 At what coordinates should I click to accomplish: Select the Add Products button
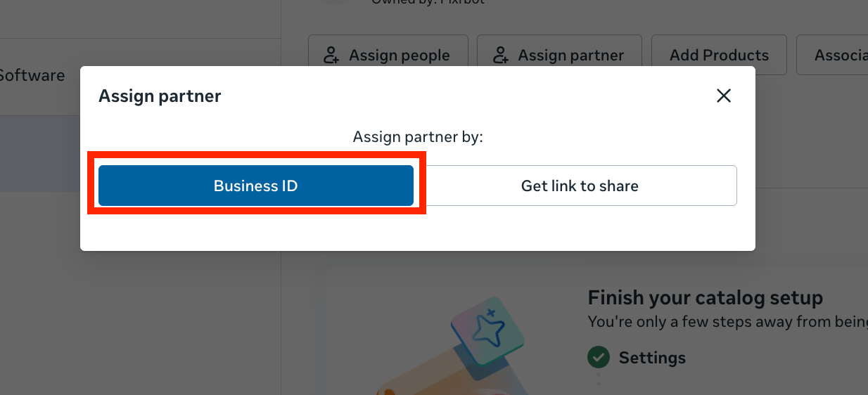click(x=719, y=55)
